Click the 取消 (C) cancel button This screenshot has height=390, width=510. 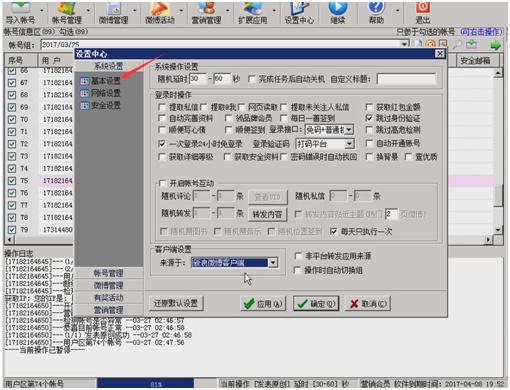coord(368,304)
